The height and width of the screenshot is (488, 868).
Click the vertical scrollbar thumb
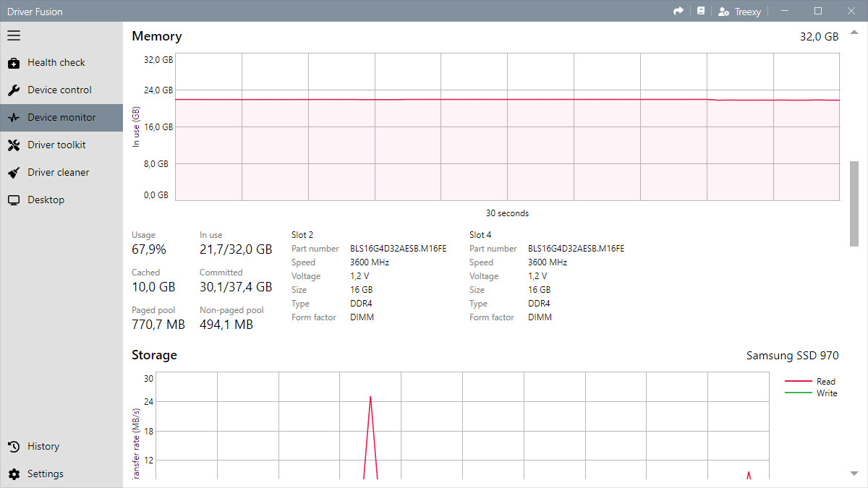[x=854, y=203]
